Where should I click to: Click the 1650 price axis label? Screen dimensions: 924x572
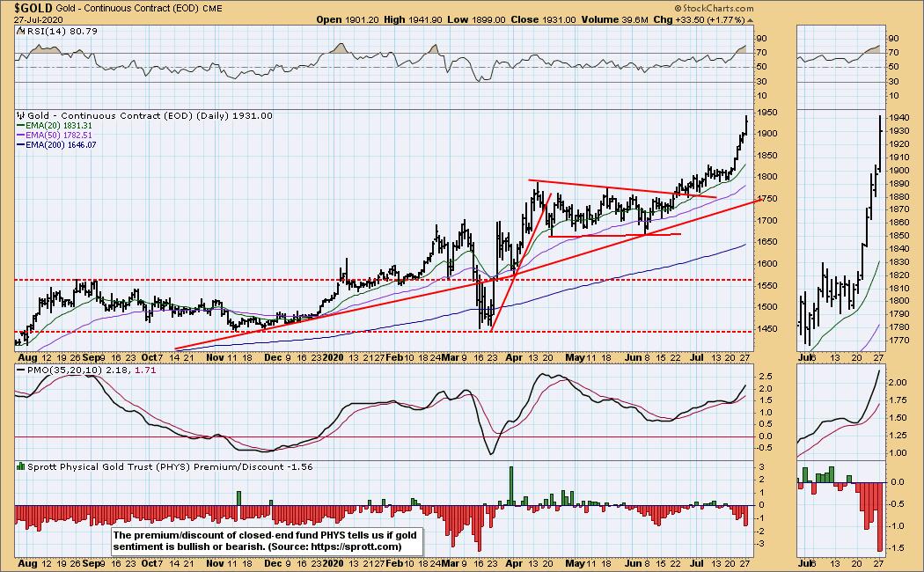coord(768,242)
